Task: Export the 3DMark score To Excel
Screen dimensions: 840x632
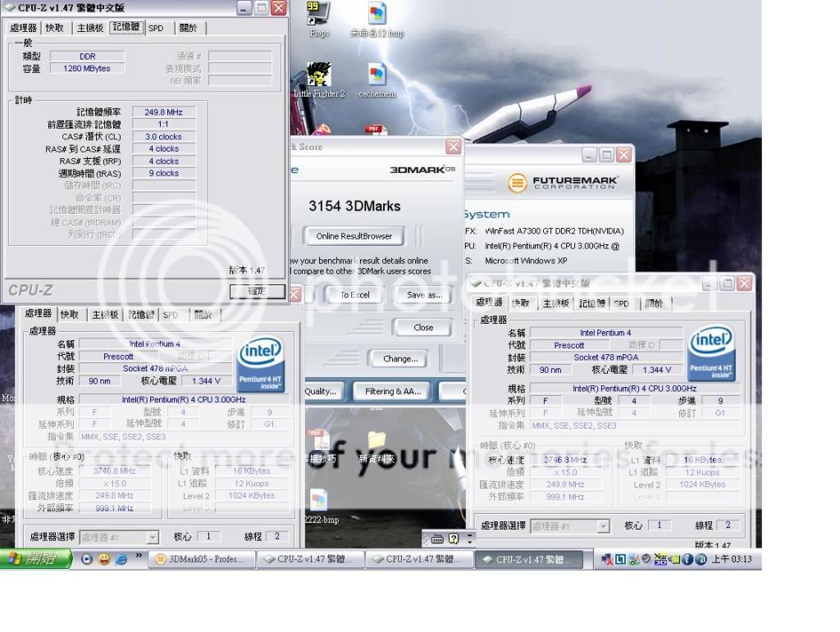Action: (354, 295)
